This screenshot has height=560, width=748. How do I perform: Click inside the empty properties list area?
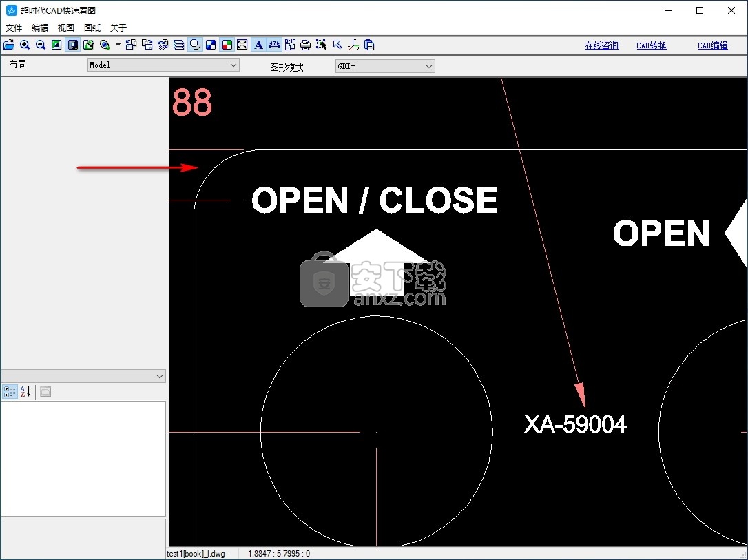(83, 458)
